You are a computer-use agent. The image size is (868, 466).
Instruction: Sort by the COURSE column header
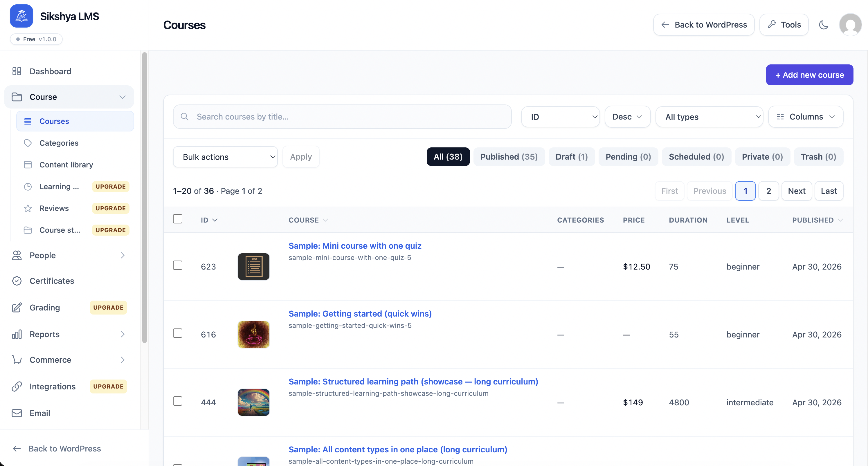(308, 220)
